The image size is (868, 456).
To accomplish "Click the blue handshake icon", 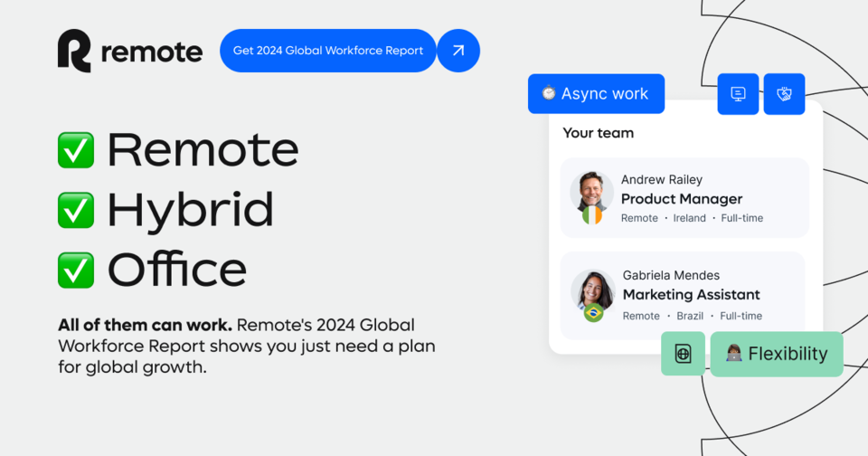I will (x=784, y=94).
